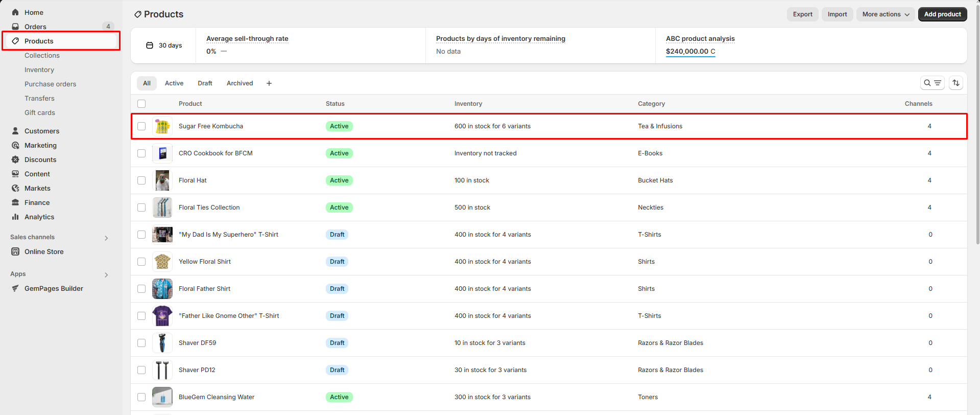Expand the Apps section chevron
980x415 pixels.
pos(106,274)
